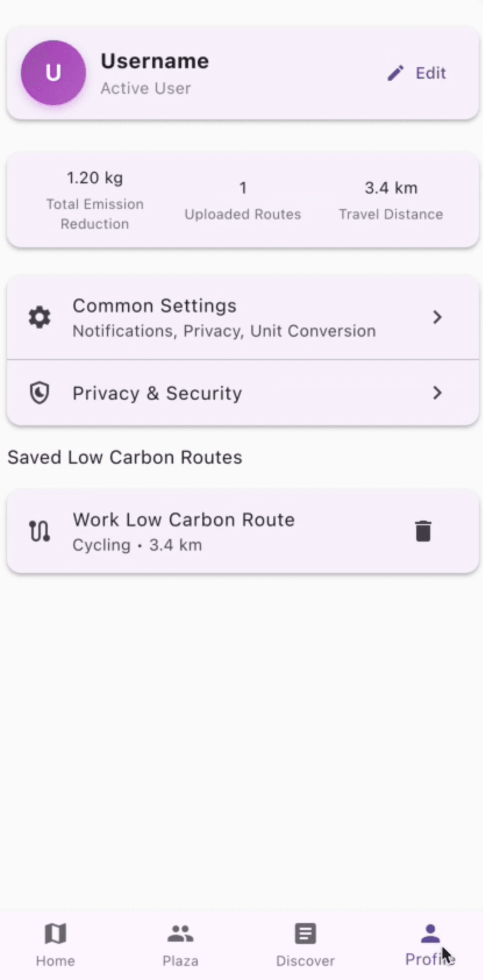Switch to the Home tab label
The width and height of the screenshot is (483, 980).
55,961
